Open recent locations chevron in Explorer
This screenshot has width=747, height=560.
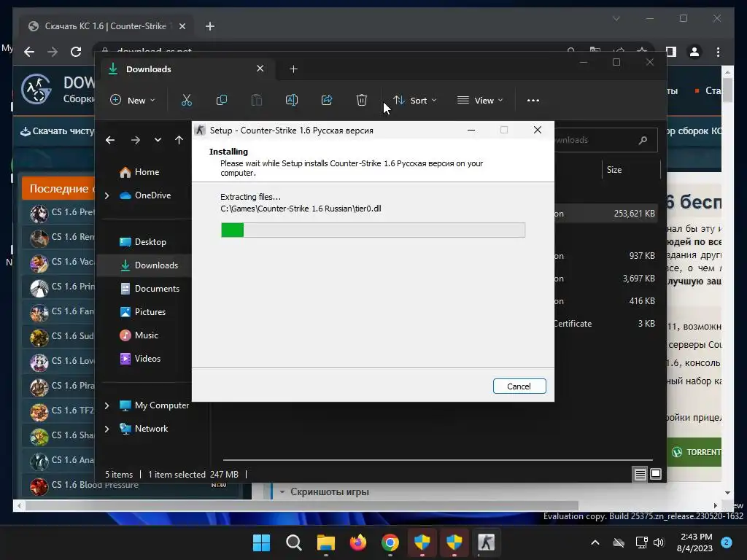point(158,140)
